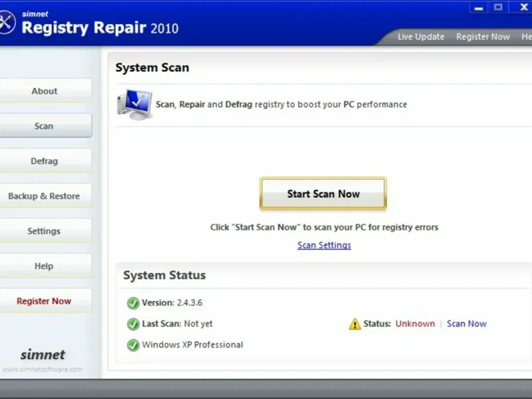Minimize the Registry Repair window
Viewport: 532px width, 399px height.
pos(479,7)
